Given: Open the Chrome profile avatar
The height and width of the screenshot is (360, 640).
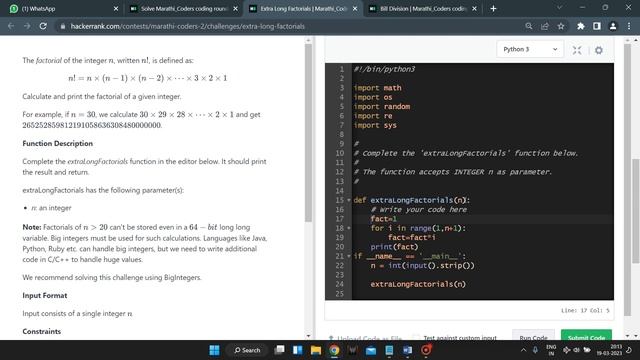Looking at the screenshot, I should tap(613, 26).
